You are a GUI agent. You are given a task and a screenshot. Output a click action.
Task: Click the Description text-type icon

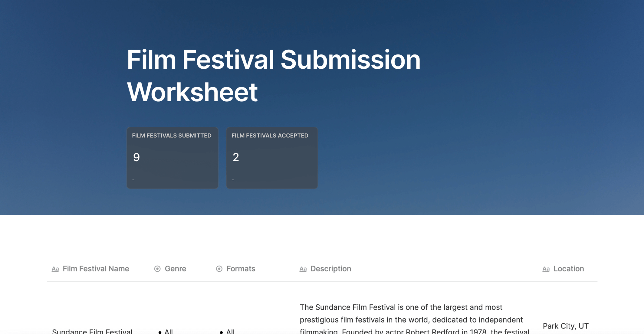coord(303,269)
